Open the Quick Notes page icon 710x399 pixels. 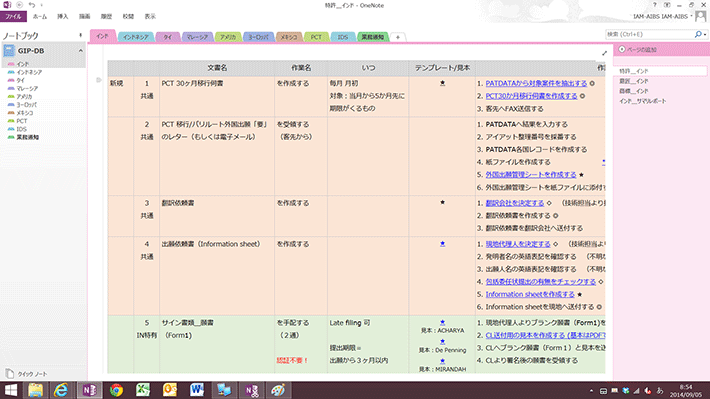[x=10, y=373]
